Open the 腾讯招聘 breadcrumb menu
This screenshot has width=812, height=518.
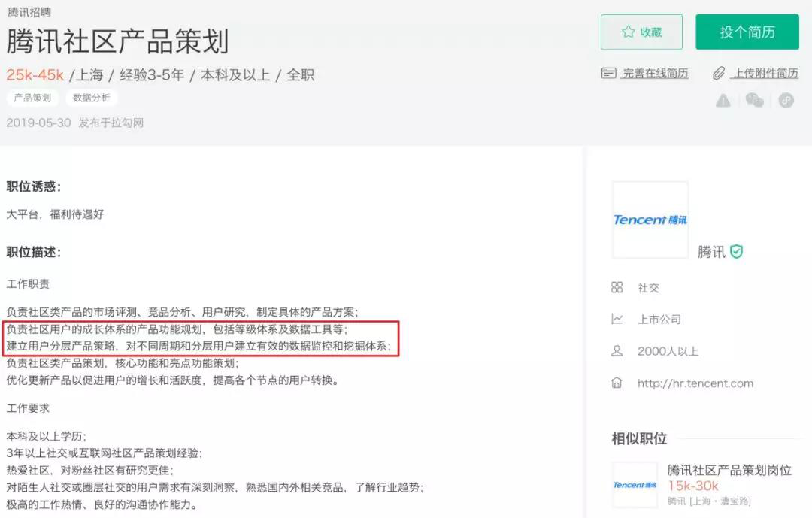coord(29,12)
